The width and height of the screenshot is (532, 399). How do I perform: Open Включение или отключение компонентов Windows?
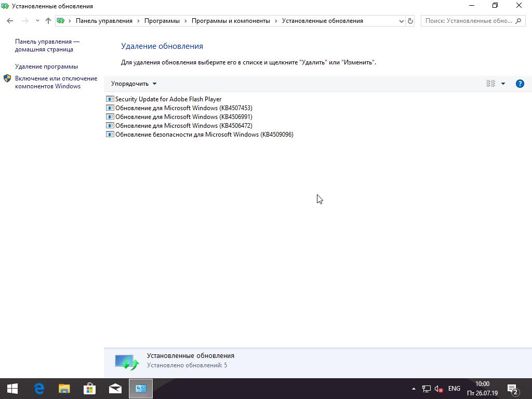click(56, 82)
